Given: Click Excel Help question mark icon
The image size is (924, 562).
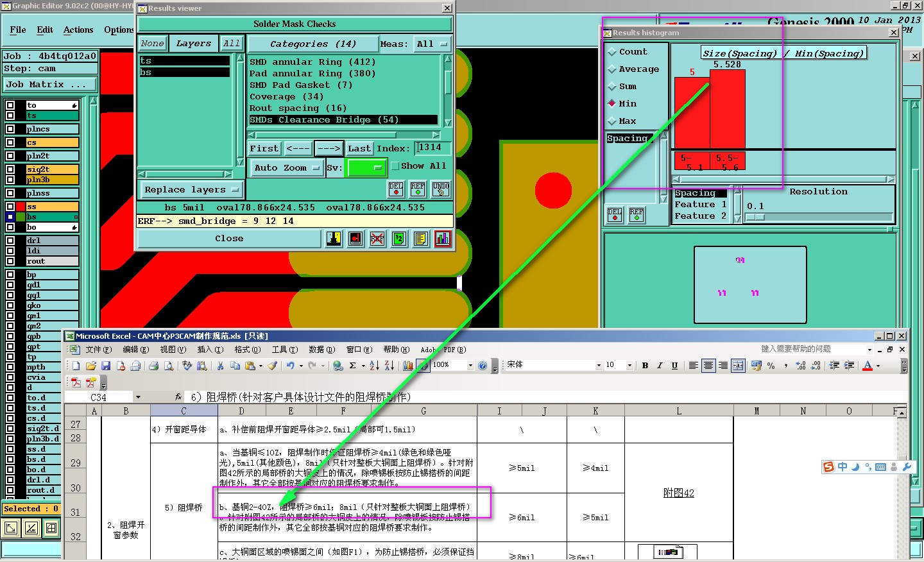Looking at the screenshot, I should [x=483, y=366].
